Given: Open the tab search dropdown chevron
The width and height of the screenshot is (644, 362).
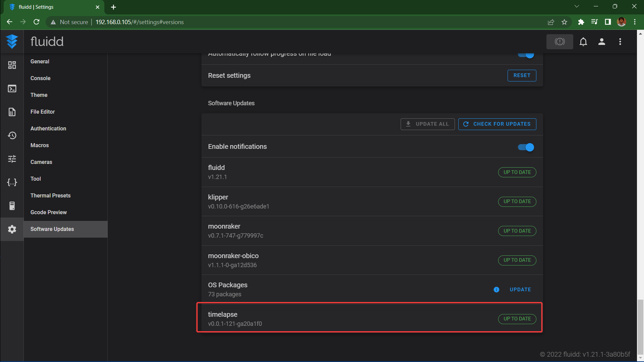Looking at the screenshot, I should (577, 6).
